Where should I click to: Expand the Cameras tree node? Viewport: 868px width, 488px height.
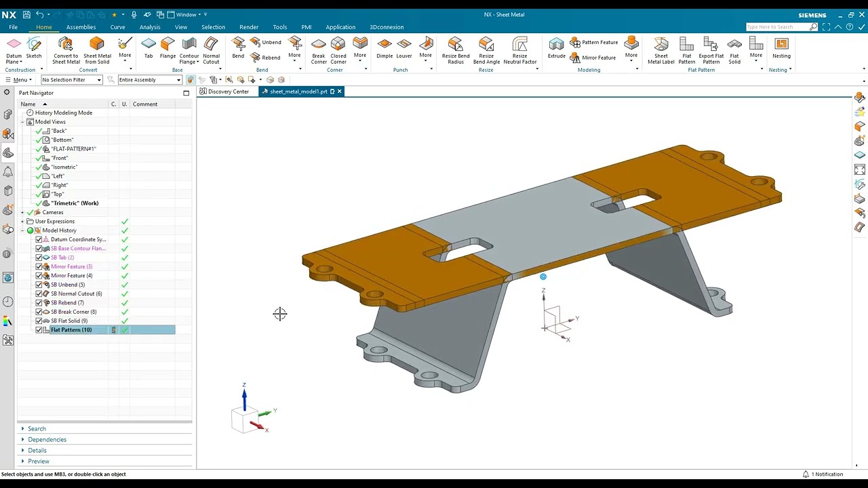(22, 212)
